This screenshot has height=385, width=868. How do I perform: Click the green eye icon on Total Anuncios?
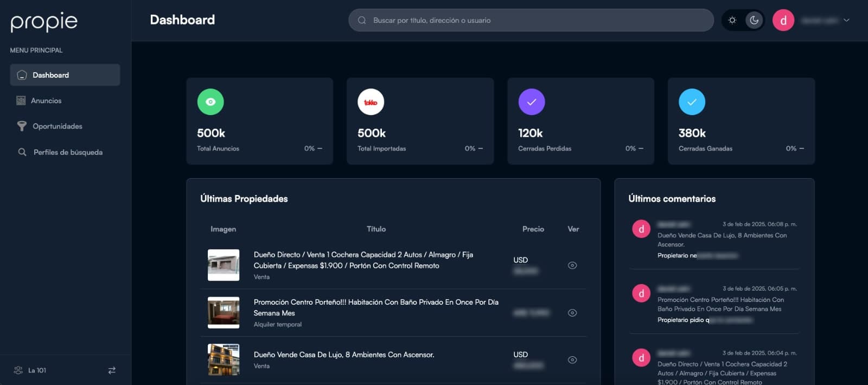210,102
